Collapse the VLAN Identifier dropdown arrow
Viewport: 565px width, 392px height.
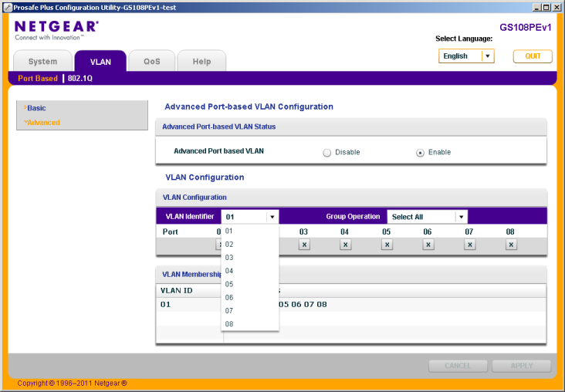[x=272, y=218]
